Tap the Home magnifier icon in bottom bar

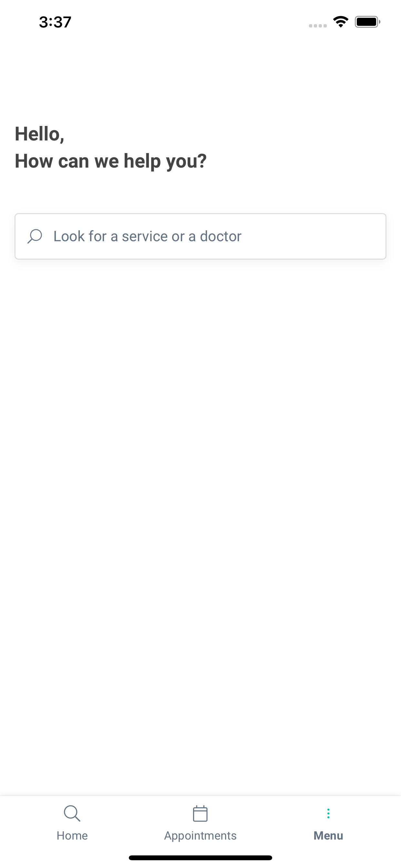(x=72, y=813)
